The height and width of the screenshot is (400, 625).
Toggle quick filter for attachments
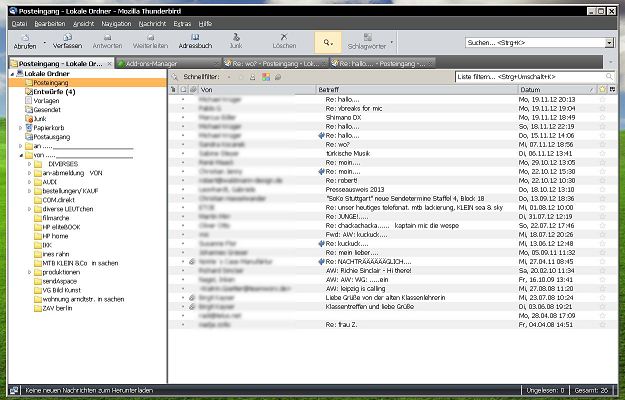[x=276, y=76]
